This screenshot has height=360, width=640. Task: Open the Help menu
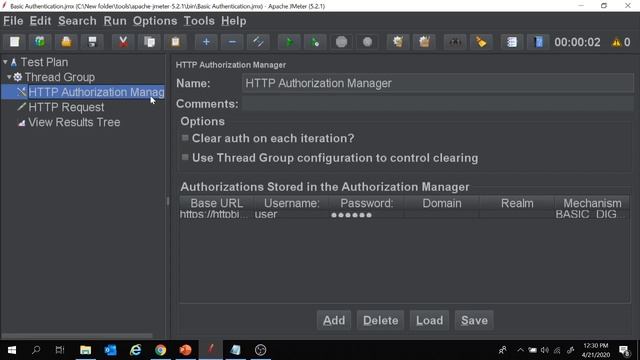(233, 21)
